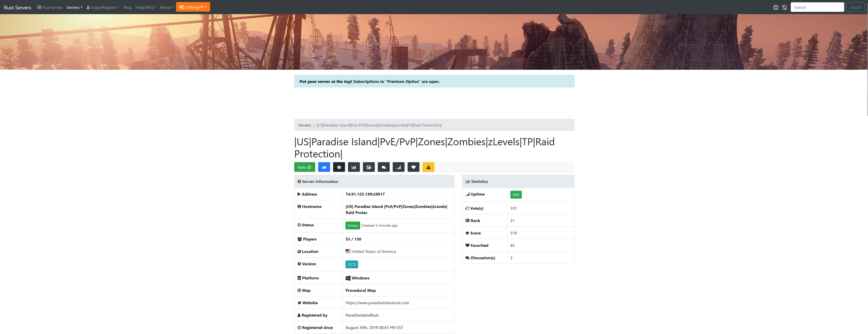Image resolution: width=868 pixels, height=334 pixels.
Task: Click the Procedural Map value
Action: coord(361,290)
